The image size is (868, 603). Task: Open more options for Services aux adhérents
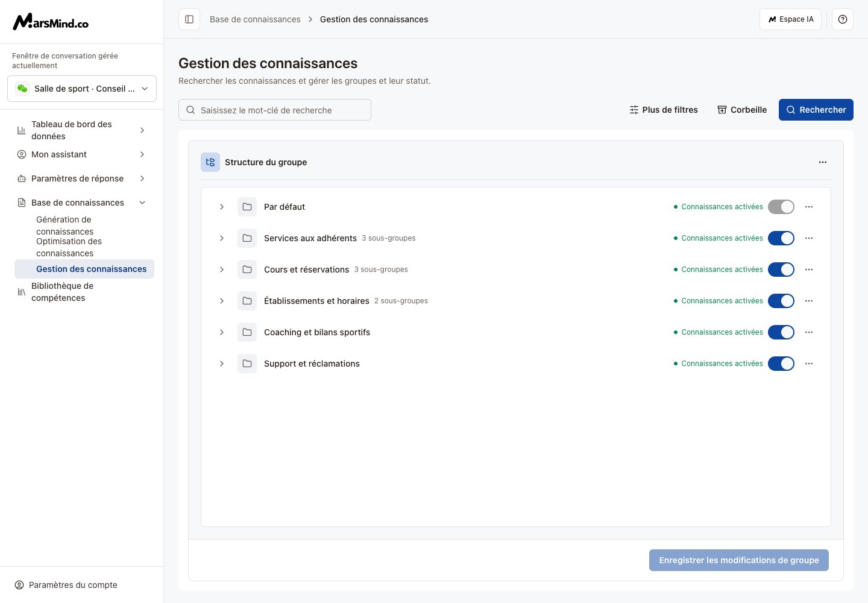pyautogui.click(x=809, y=238)
